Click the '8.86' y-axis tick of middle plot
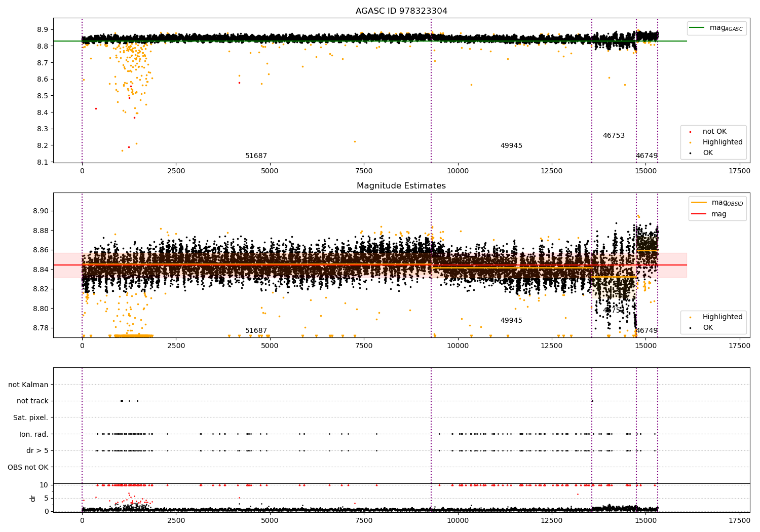Screen dimensions: 760x532 pyautogui.click(x=41, y=250)
